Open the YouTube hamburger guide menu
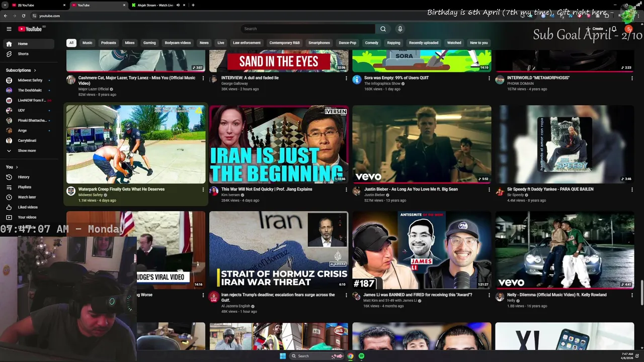Image resolution: width=644 pixels, height=362 pixels. click(x=9, y=29)
